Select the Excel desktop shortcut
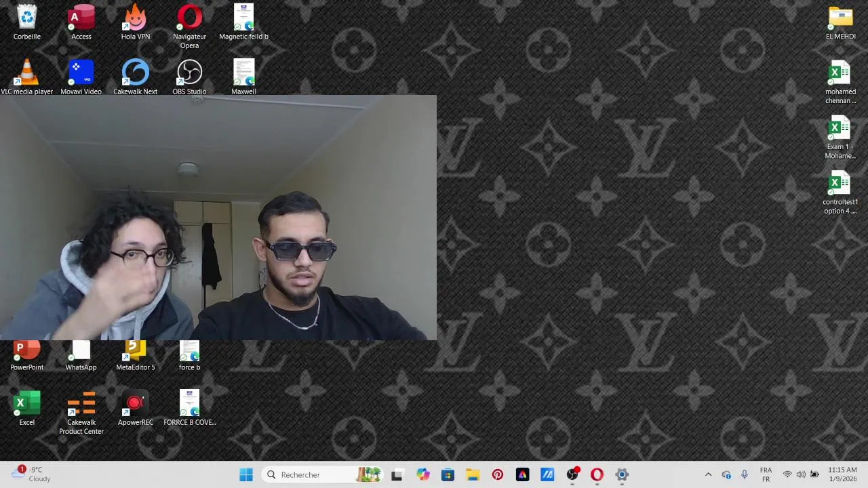 tap(27, 408)
